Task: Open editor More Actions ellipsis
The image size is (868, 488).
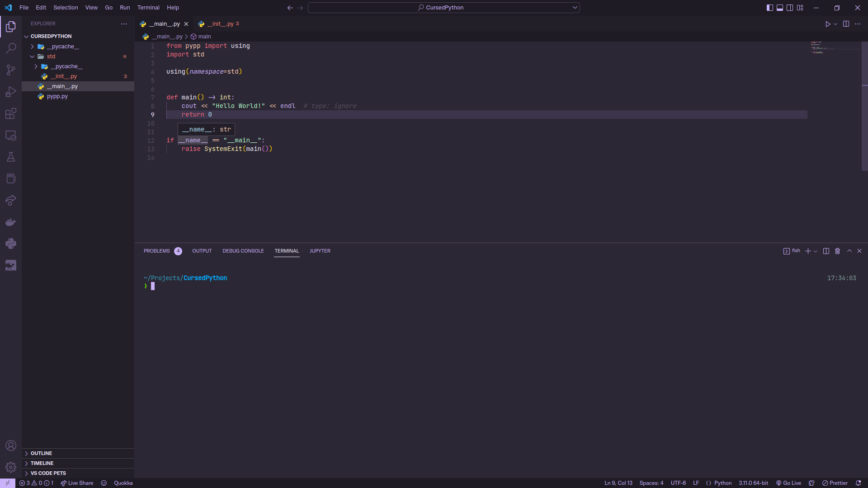Action: tap(858, 24)
